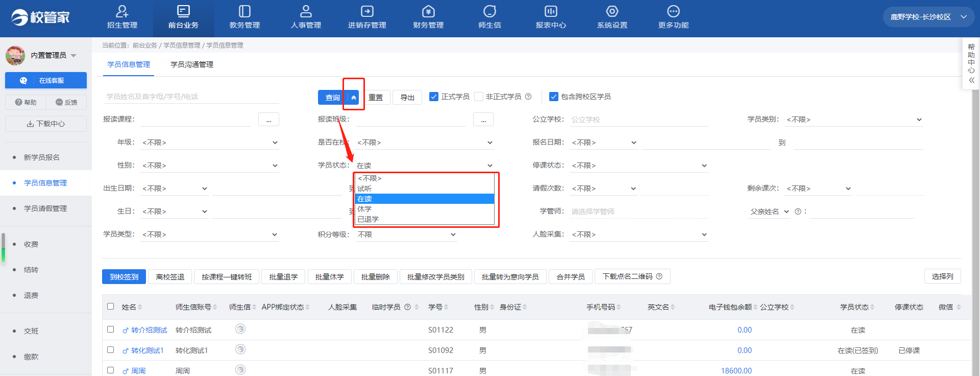
Task: Switch to the 学员沟通管理 tab
Action: coord(192,64)
